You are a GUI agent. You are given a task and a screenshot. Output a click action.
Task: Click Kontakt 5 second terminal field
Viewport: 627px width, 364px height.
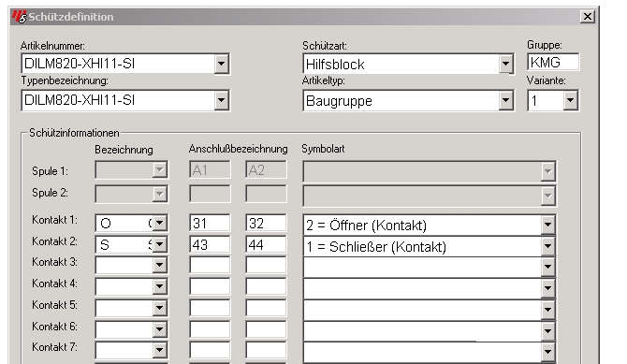(266, 308)
